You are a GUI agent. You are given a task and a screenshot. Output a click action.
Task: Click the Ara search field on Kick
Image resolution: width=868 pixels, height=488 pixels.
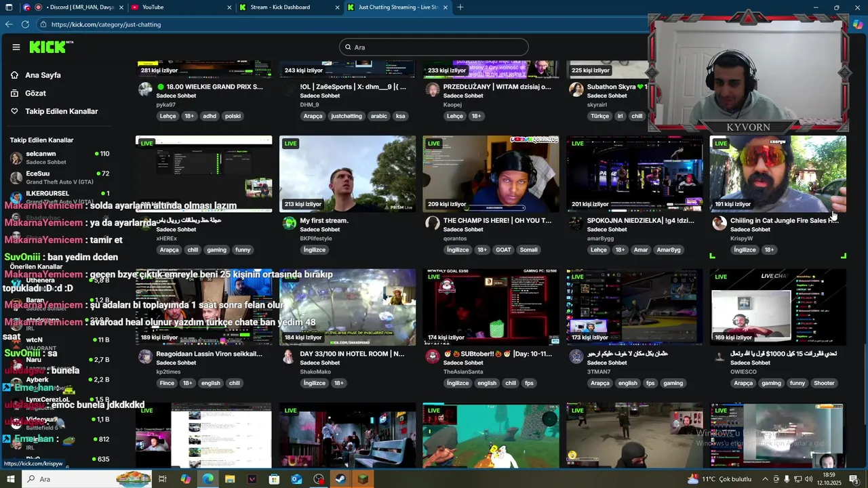434,47
